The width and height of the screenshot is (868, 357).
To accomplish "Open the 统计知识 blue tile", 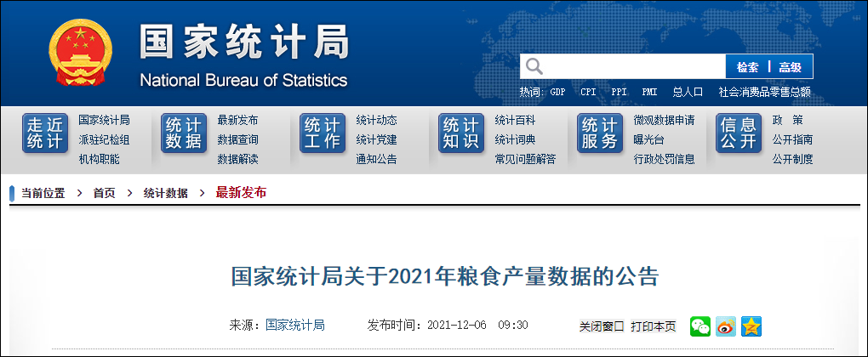I will click(462, 133).
